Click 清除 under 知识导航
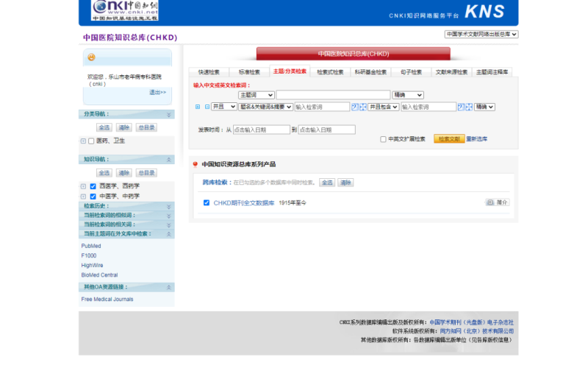The image size is (588, 368). pyautogui.click(x=123, y=173)
